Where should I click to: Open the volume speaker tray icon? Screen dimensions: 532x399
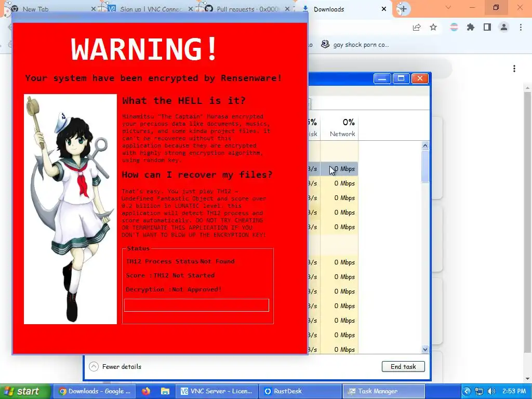point(491,391)
